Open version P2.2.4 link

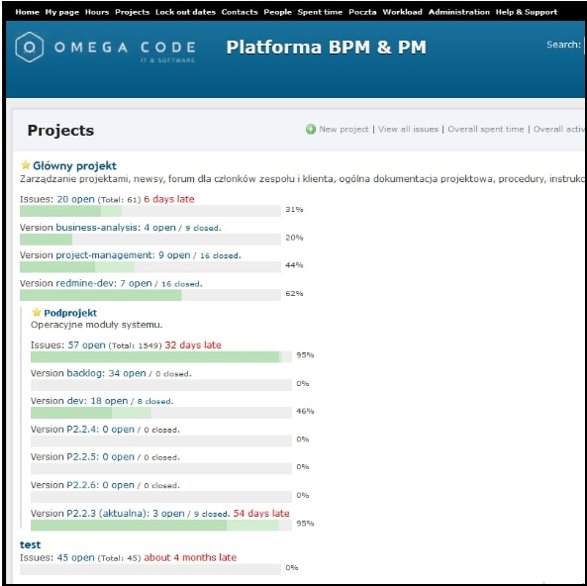pos(82,429)
